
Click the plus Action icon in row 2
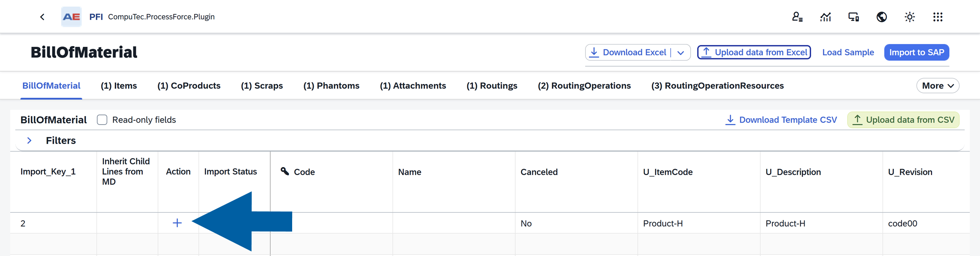(x=177, y=223)
